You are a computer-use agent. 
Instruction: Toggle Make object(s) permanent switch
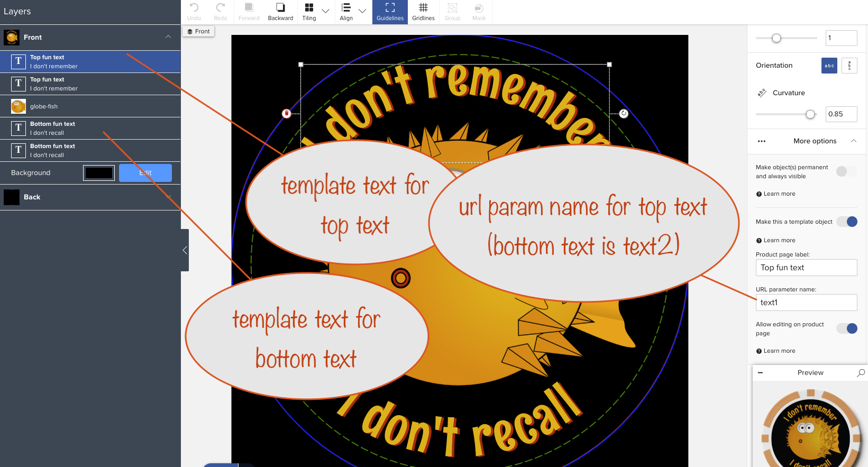tap(846, 171)
